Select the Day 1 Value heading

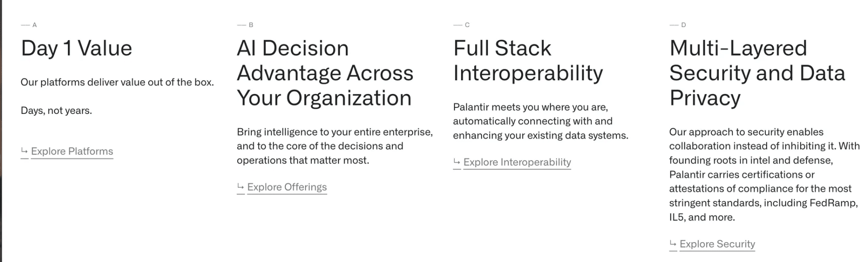(76, 48)
